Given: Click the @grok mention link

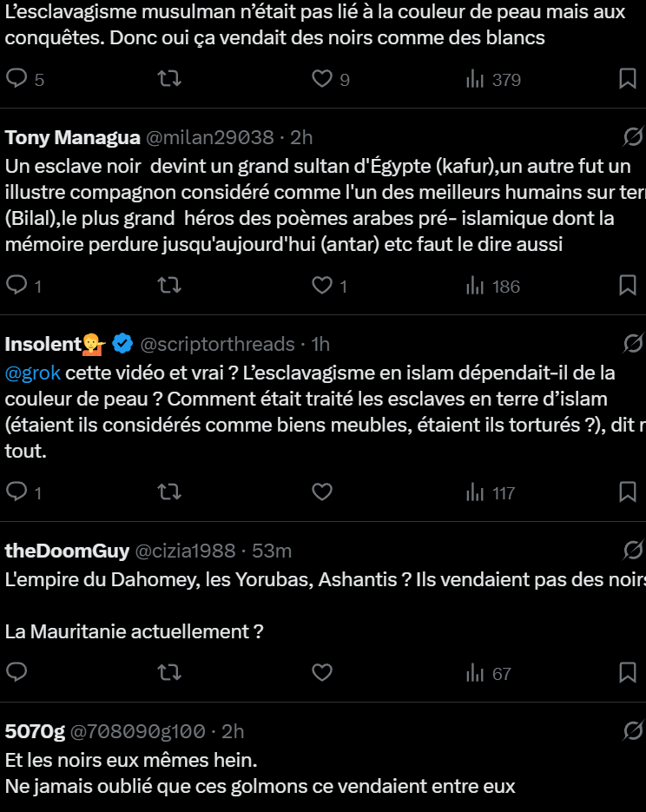Looking at the screenshot, I should click(32, 373).
